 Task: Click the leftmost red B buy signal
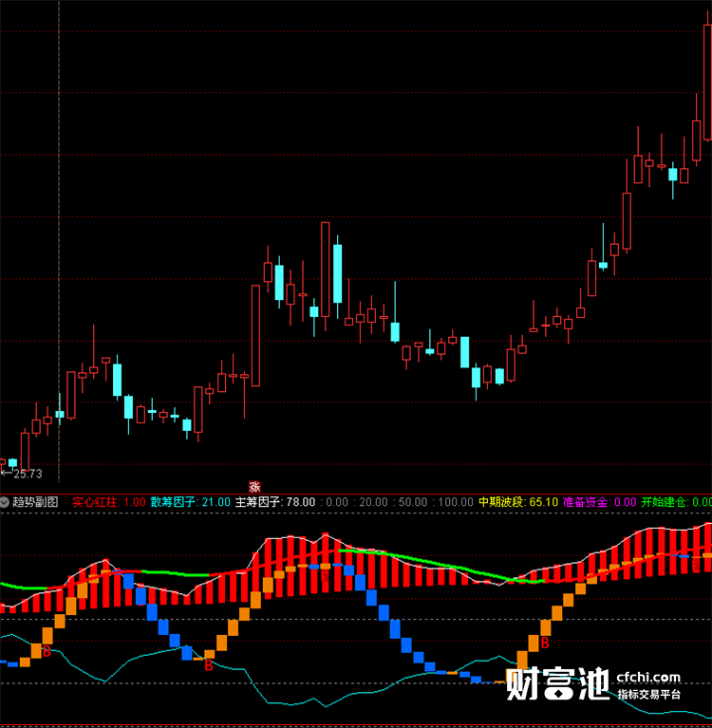click(47, 652)
